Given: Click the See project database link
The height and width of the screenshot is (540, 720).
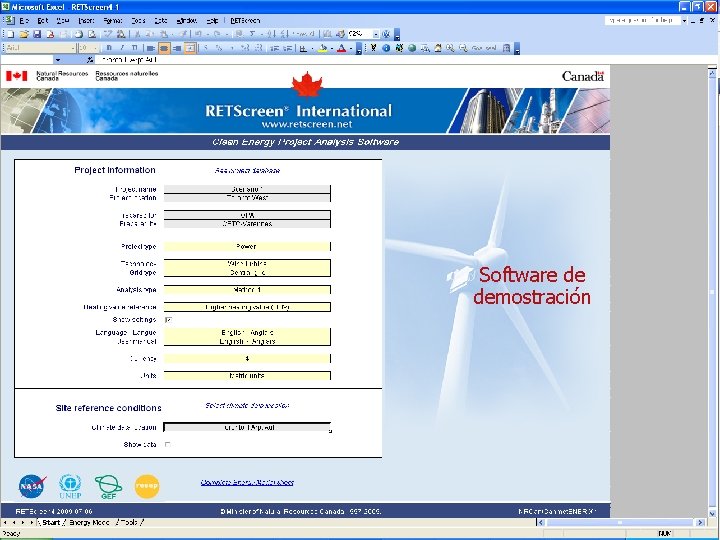Looking at the screenshot, I should [x=247, y=171].
